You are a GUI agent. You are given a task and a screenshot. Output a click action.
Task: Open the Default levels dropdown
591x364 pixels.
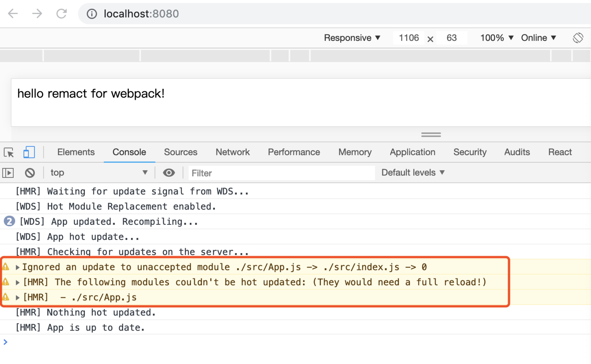click(x=413, y=172)
